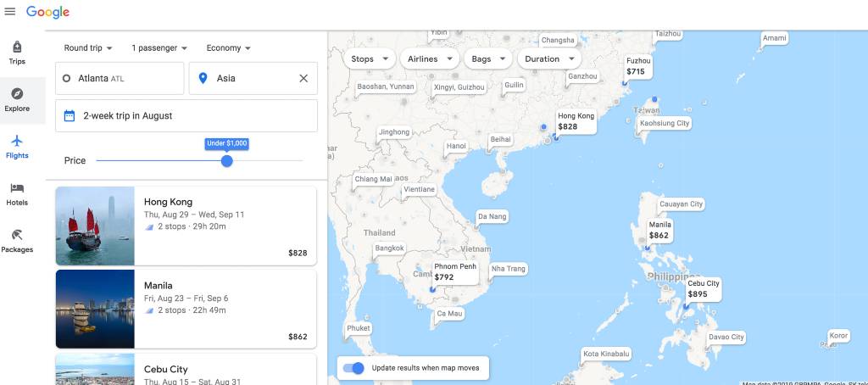Open the hamburger main menu
Image resolution: width=868 pixels, height=385 pixels.
(10, 12)
